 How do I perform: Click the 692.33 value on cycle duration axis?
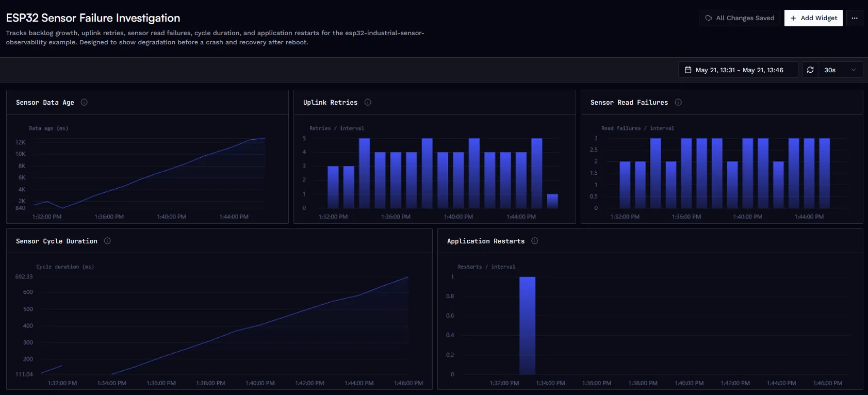coord(24,277)
